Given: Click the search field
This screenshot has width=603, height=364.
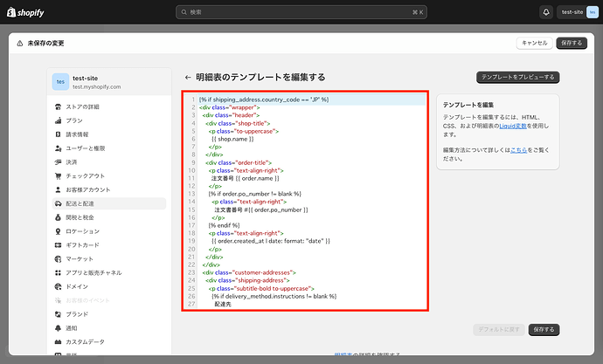Looking at the screenshot, I should point(301,12).
